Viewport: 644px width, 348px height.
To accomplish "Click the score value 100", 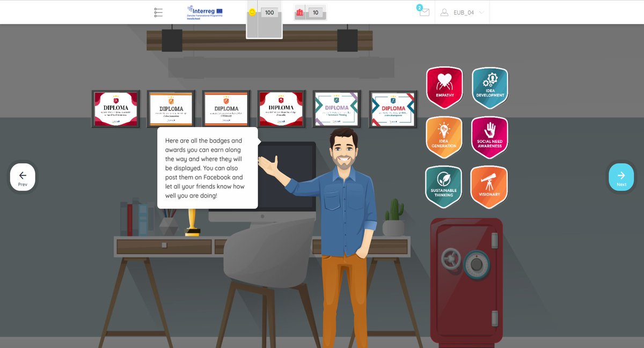I will coord(269,12).
